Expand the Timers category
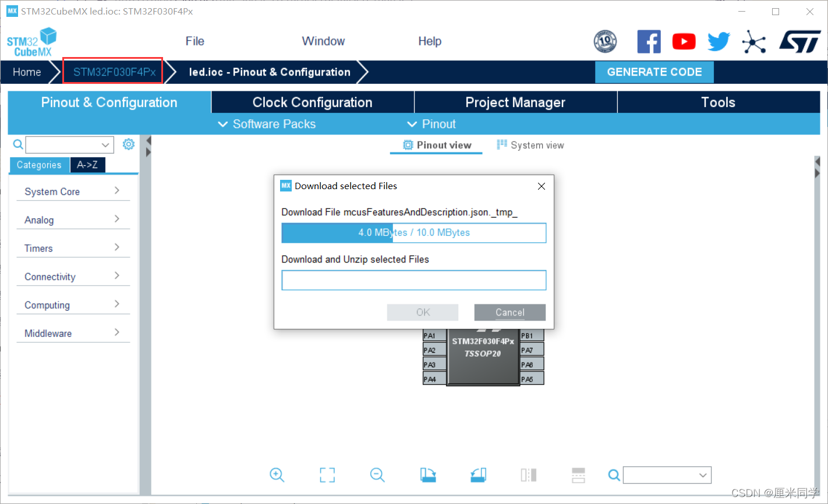Image resolution: width=828 pixels, height=504 pixels. pyautogui.click(x=73, y=249)
